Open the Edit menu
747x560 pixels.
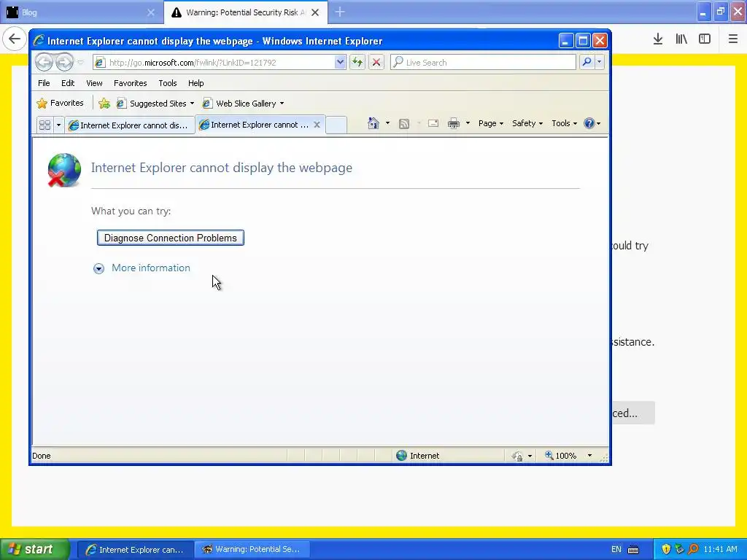68,83
